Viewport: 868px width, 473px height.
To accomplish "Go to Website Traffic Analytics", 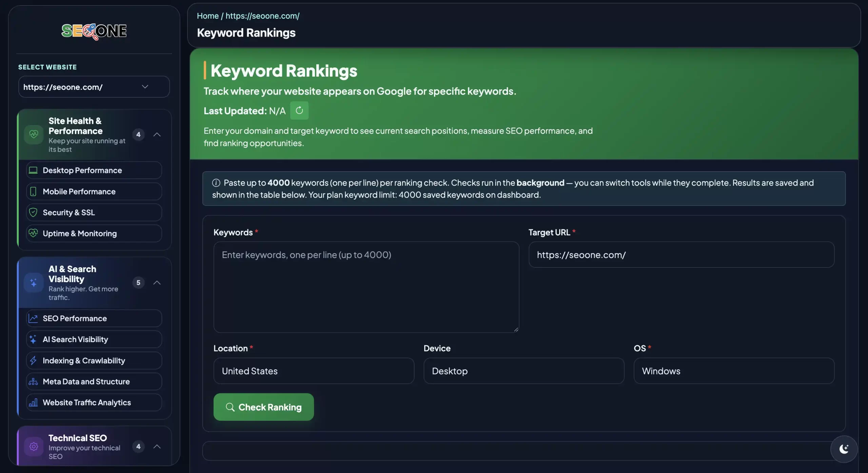I will (x=94, y=402).
